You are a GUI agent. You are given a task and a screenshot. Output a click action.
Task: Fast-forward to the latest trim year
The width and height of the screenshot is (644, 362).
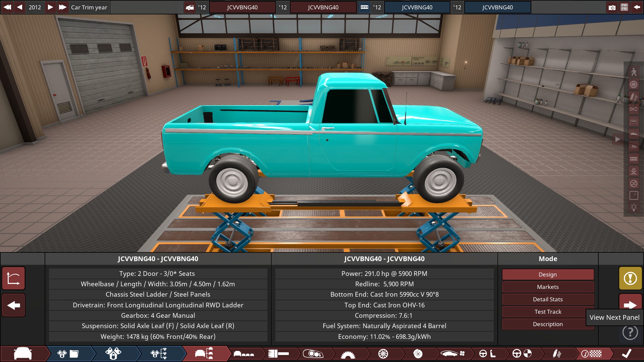pos(63,7)
